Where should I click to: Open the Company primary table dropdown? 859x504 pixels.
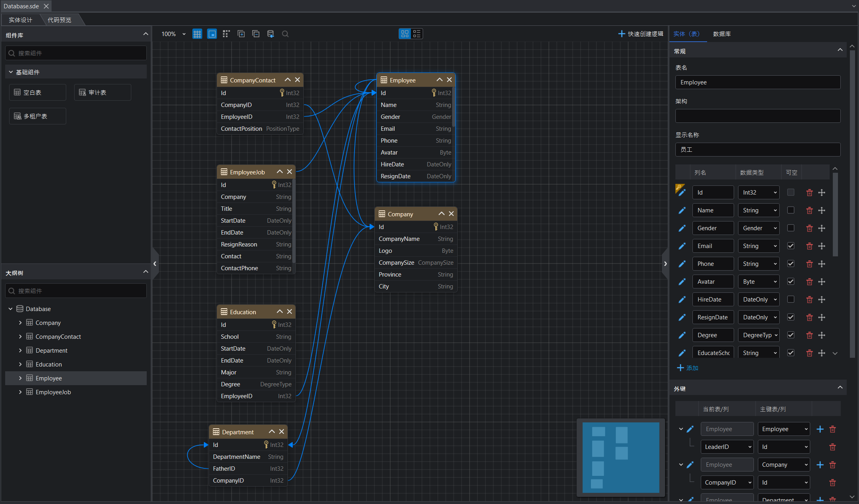(784, 465)
